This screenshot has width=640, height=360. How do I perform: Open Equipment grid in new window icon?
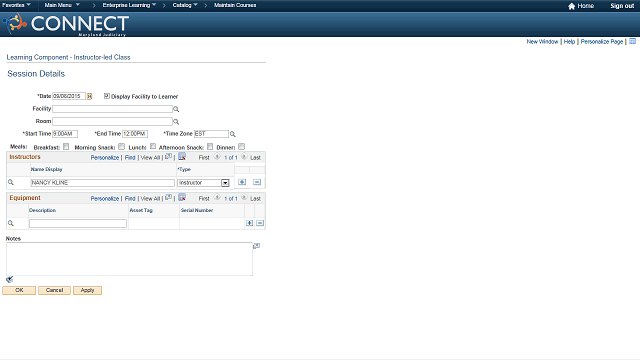pyautogui.click(x=168, y=198)
